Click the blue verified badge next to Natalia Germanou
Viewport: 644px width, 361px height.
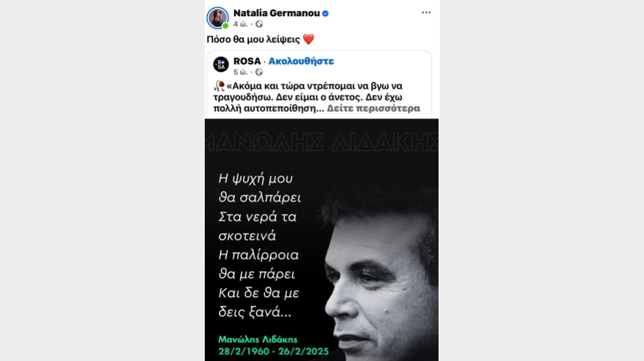click(x=325, y=14)
